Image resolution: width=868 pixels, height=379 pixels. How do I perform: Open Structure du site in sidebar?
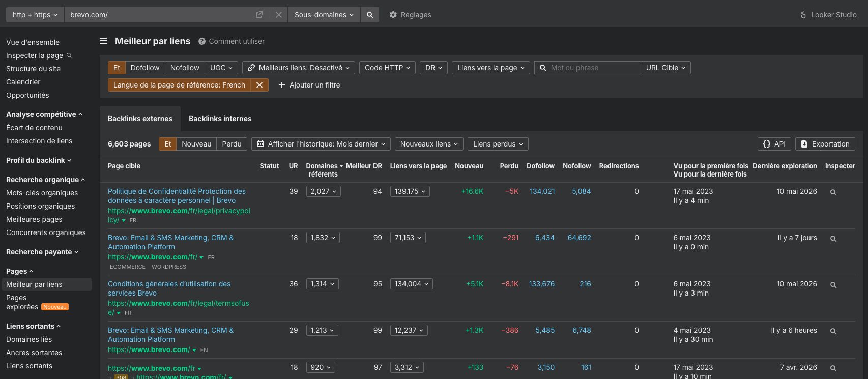click(33, 69)
